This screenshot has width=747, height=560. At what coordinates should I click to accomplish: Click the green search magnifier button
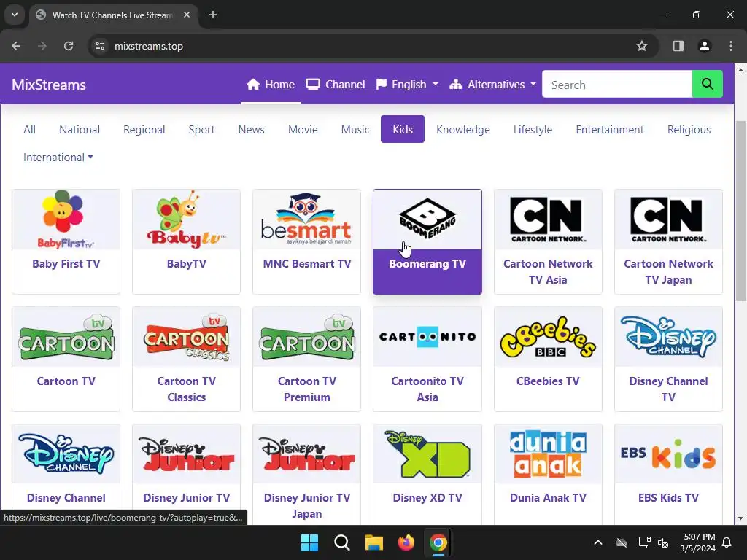coord(707,85)
